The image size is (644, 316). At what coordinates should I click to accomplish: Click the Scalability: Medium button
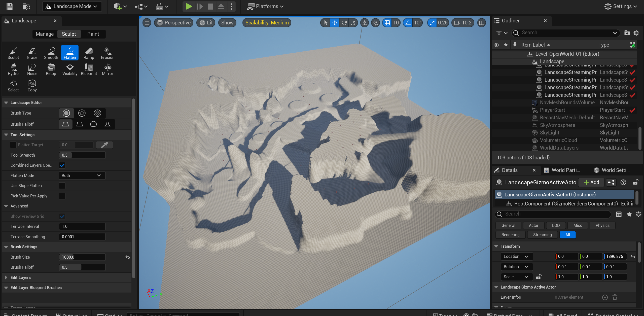tap(267, 23)
